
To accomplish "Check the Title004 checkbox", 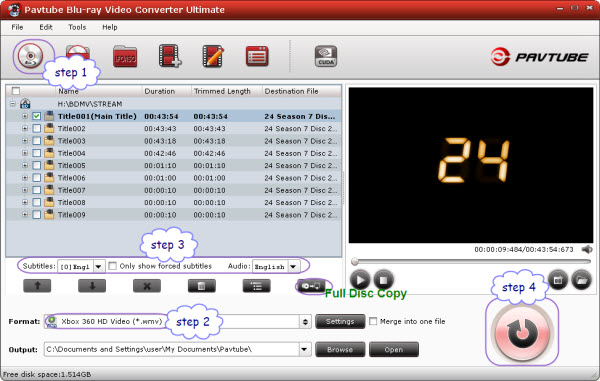I will tap(37, 153).
